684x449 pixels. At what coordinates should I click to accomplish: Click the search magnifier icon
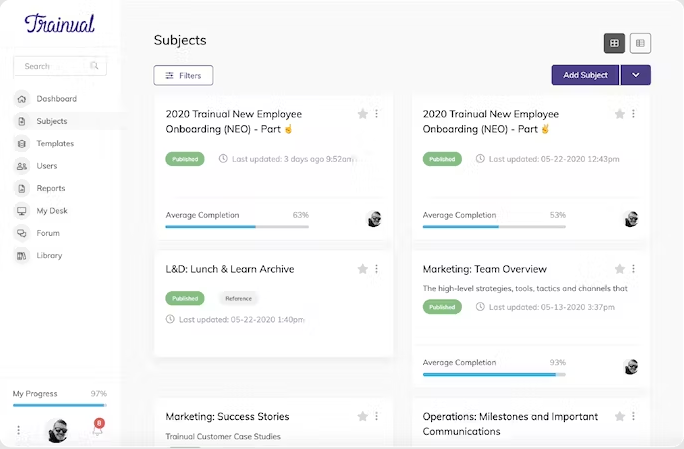click(94, 66)
